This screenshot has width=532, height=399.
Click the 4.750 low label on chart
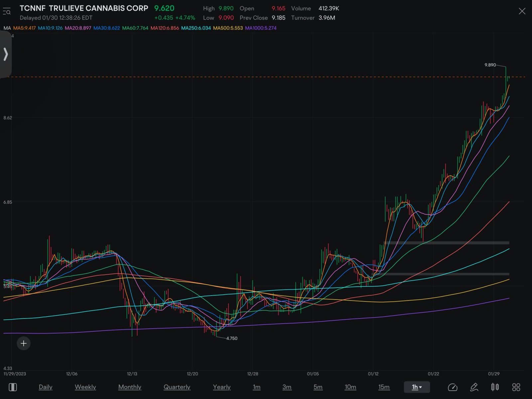click(x=232, y=338)
